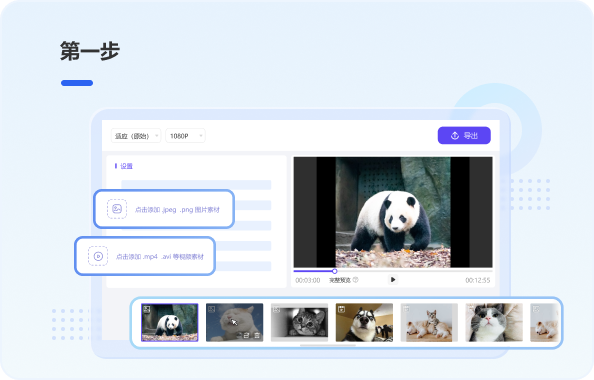Click the preview progress slider handle
594x380 pixels.
pyautogui.click(x=335, y=271)
